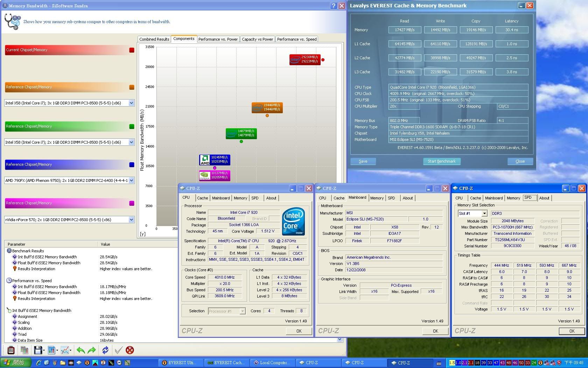Toggle the blue Reference Chipset/Memory checkbox
The height and width of the screenshot is (368, 588).
[x=132, y=165]
